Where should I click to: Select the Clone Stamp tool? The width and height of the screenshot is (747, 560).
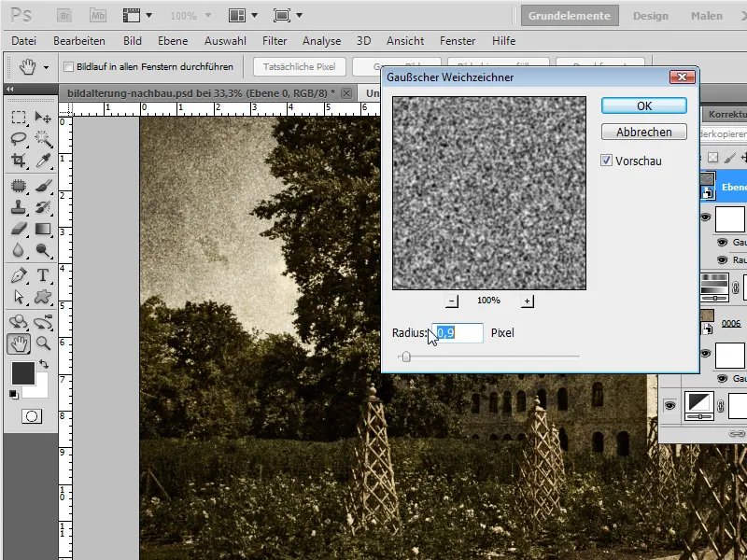(19, 207)
